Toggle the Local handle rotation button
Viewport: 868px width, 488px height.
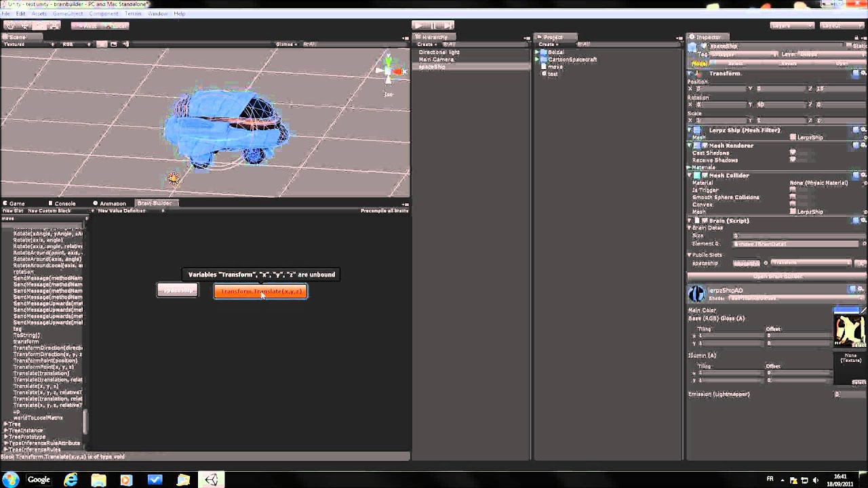point(114,26)
